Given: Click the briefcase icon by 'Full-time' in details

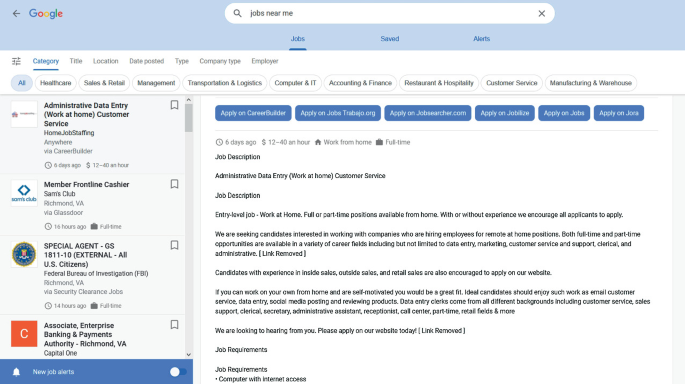Looking at the screenshot, I should coord(379,142).
